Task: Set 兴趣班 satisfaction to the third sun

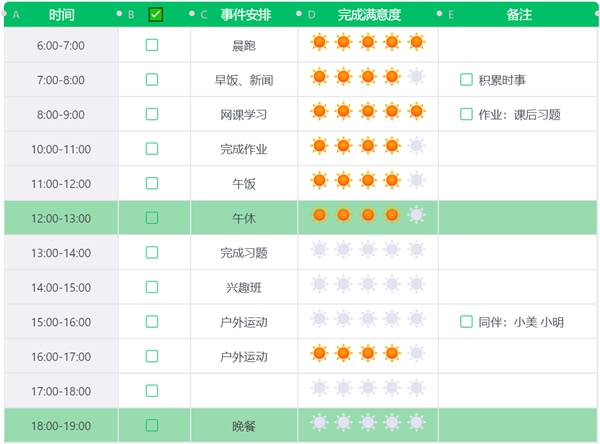Action: tap(368, 285)
